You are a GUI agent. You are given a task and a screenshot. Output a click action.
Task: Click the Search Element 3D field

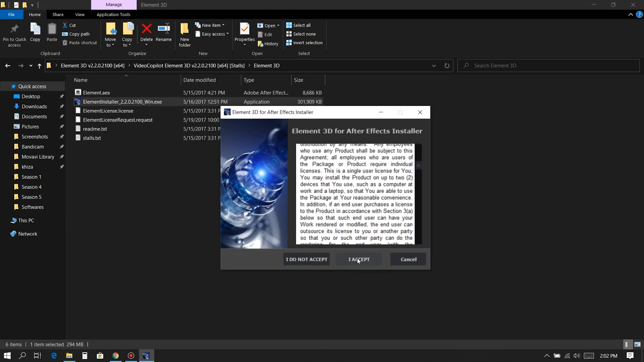click(548, 66)
